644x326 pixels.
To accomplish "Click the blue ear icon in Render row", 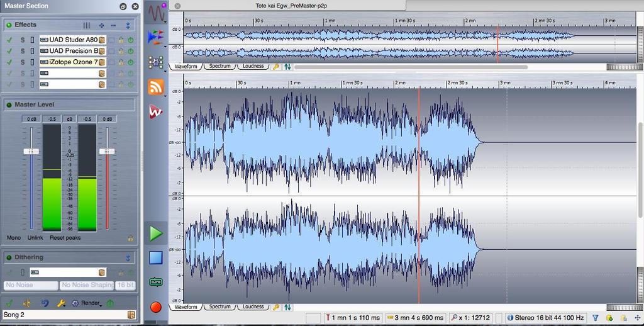I will coord(45,303).
